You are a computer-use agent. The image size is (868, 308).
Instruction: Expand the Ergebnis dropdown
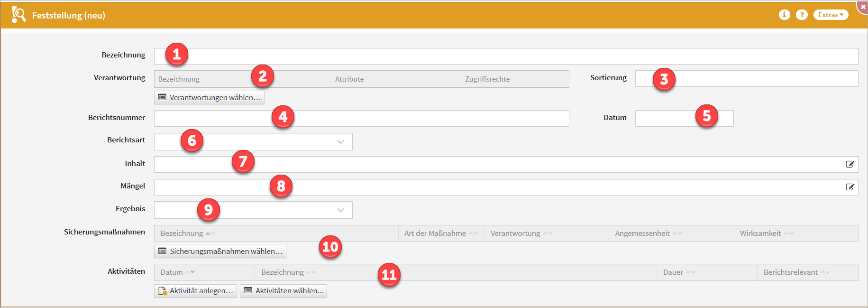tap(340, 210)
